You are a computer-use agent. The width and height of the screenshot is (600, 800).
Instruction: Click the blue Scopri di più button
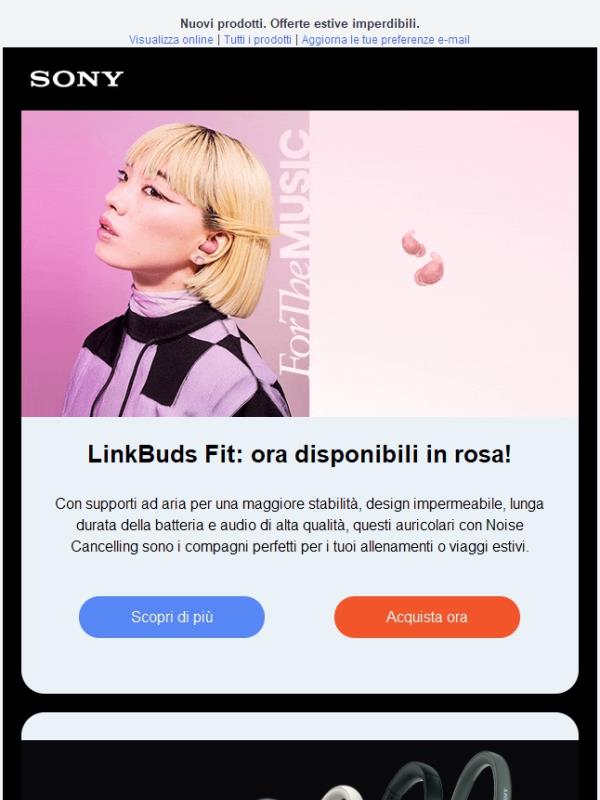coord(172,617)
